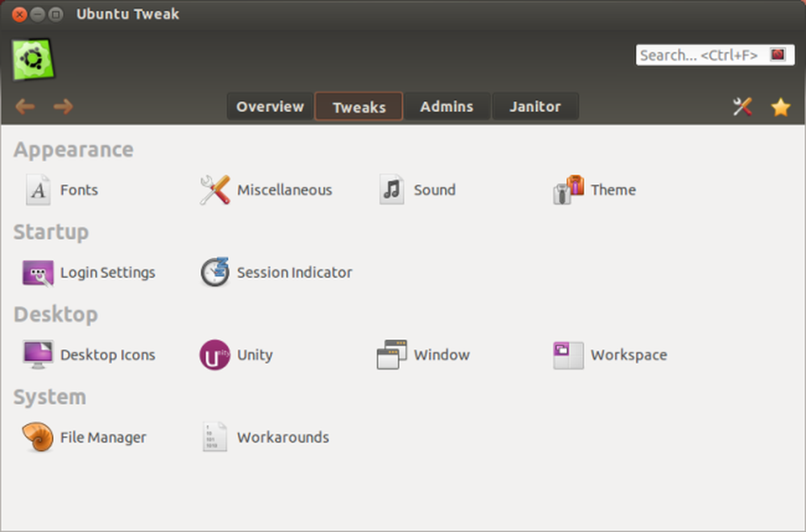
Task: Click the Theme label
Action: [613, 190]
